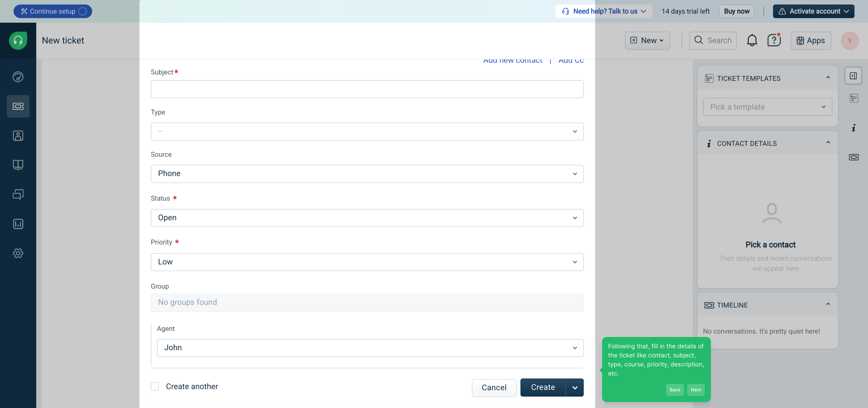This screenshot has height=408, width=868.
Task: Open the Contacts icon in sidebar
Action: click(18, 136)
